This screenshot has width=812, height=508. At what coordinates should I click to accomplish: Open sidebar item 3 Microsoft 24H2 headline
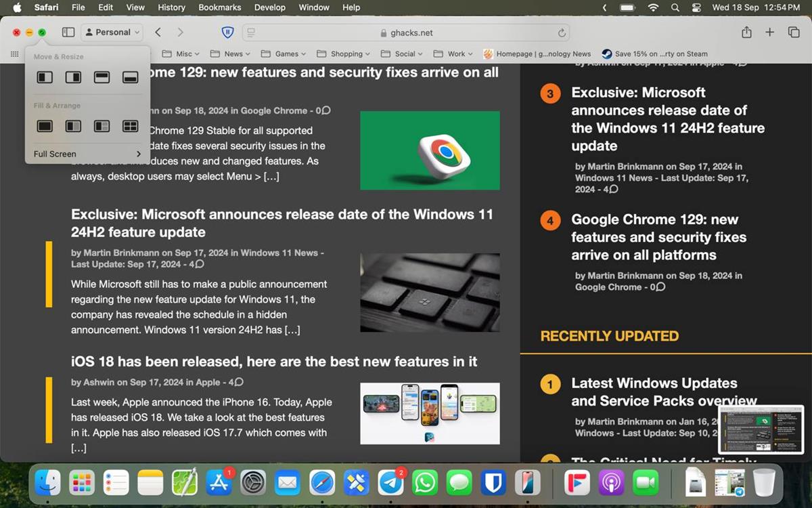click(668, 119)
